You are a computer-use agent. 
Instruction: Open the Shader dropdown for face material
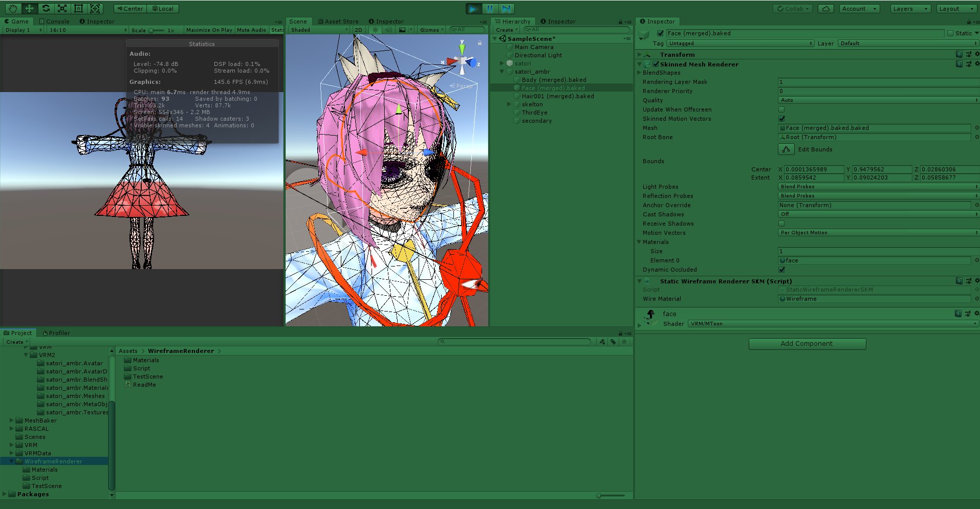coord(834,324)
